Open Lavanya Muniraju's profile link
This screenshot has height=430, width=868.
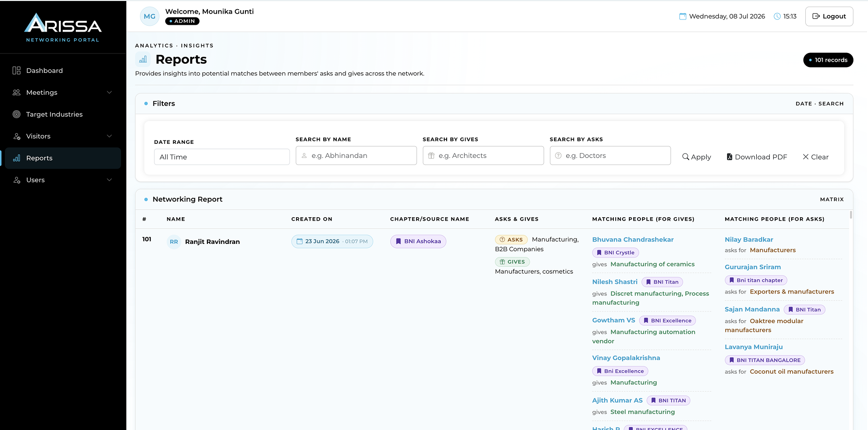click(754, 347)
